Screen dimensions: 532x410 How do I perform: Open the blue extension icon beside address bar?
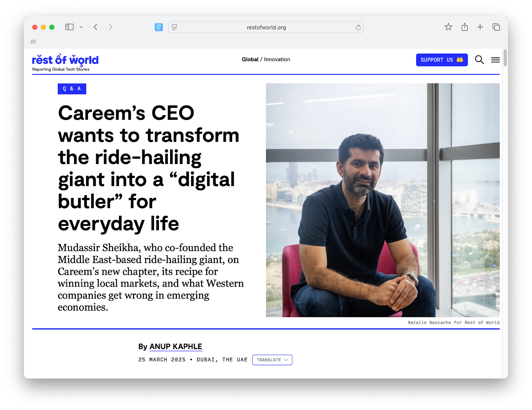click(159, 27)
